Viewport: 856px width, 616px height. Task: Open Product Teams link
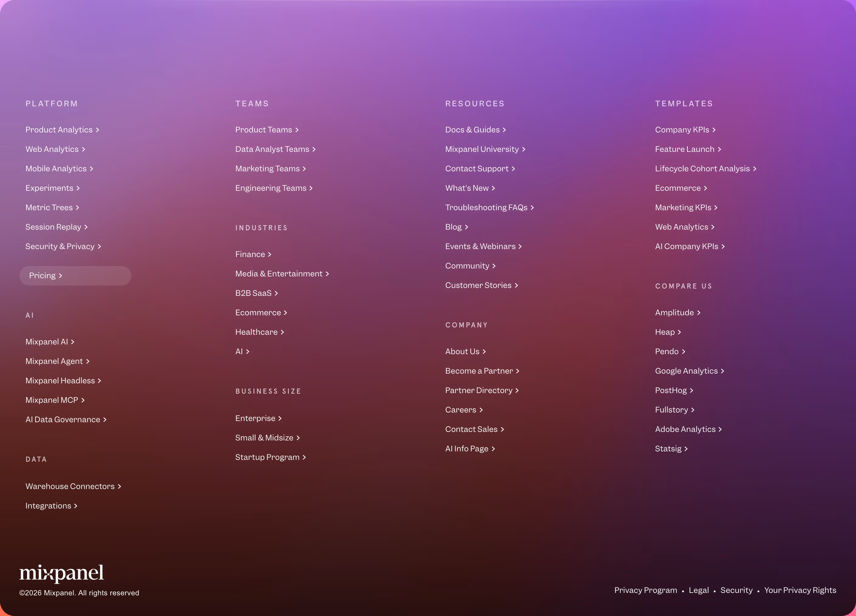[x=267, y=130]
